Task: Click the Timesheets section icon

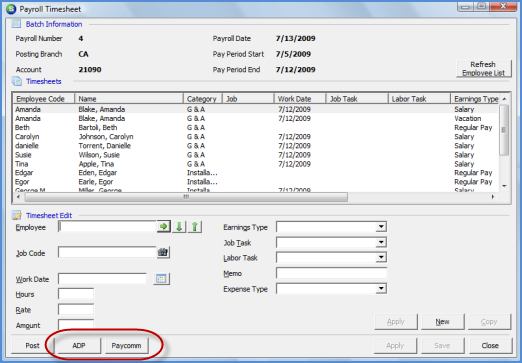Action: pyautogui.click(x=17, y=81)
